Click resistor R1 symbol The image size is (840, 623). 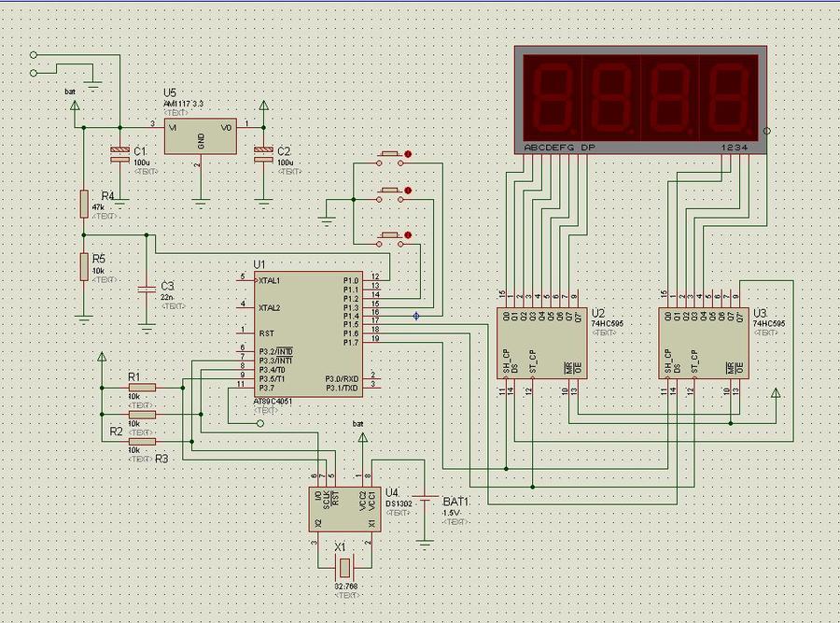(x=142, y=387)
